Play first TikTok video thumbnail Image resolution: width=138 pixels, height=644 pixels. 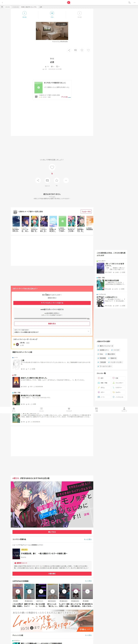[x=18, y=592]
